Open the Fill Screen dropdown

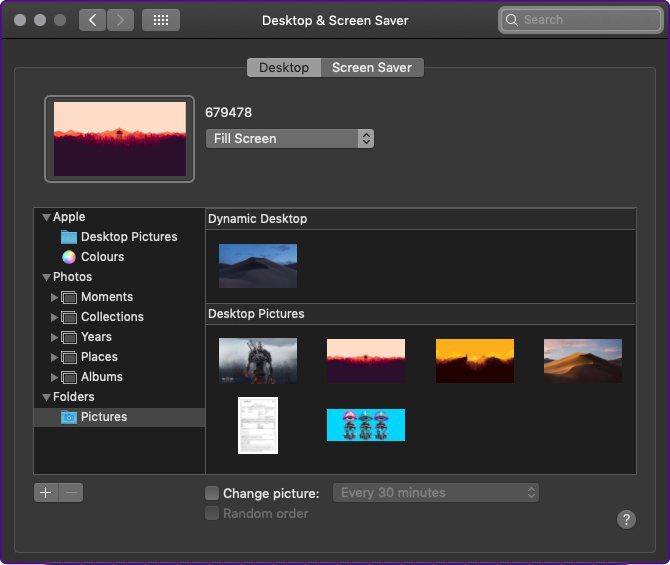(290, 138)
